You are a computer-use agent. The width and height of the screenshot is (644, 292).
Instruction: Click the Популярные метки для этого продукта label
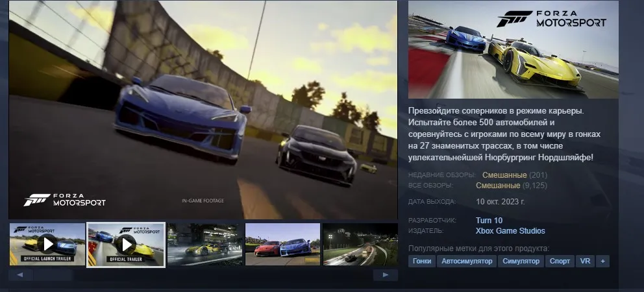coord(478,249)
